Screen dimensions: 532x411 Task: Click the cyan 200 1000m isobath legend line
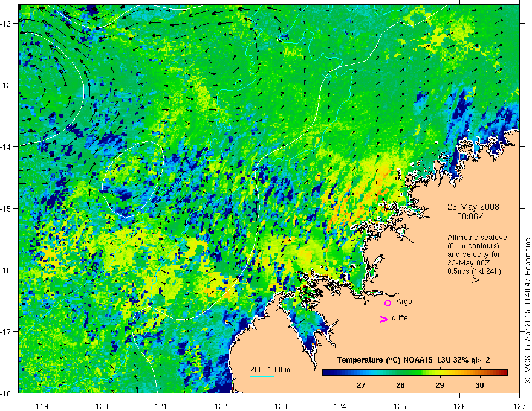262,376
